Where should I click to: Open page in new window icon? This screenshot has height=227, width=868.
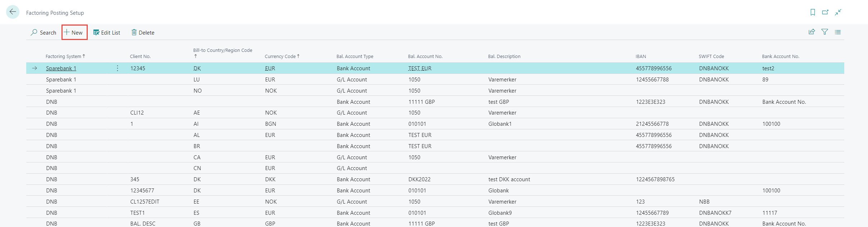point(825,12)
